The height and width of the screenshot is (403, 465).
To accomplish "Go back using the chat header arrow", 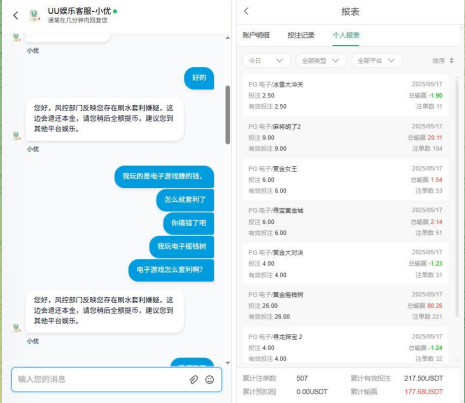I will pyautogui.click(x=16, y=15).
